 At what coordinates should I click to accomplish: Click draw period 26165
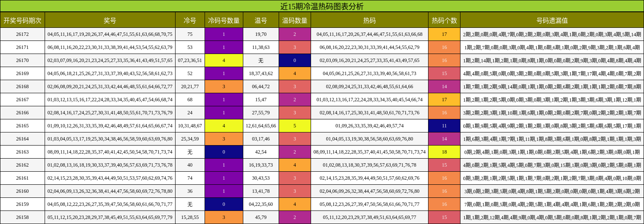pyautogui.click(x=22, y=126)
